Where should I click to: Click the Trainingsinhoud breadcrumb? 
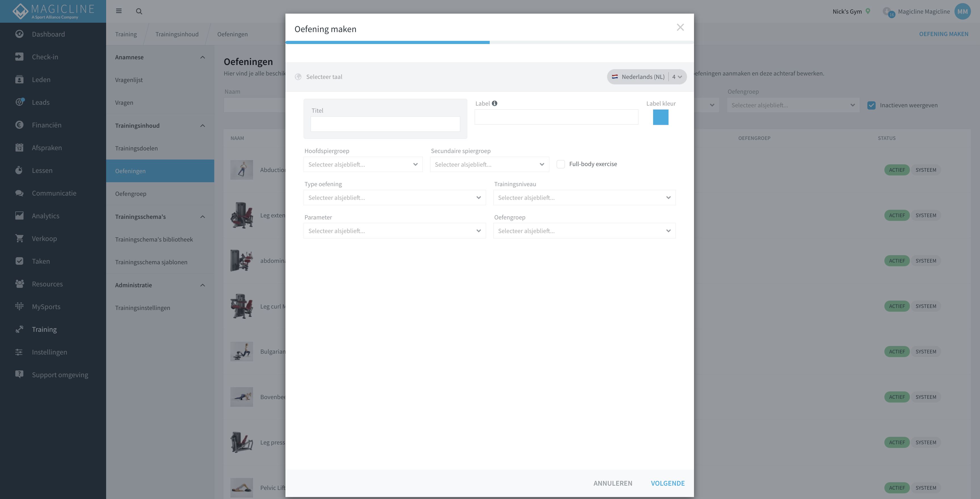[177, 34]
